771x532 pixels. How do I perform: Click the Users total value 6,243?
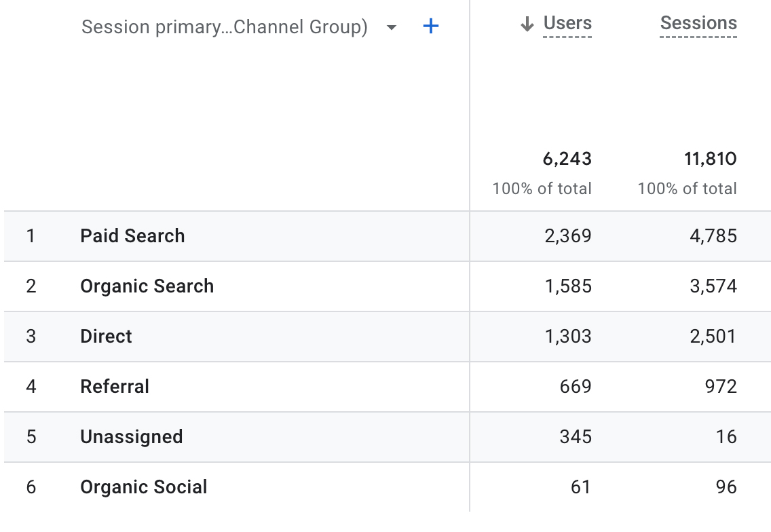[569, 159]
